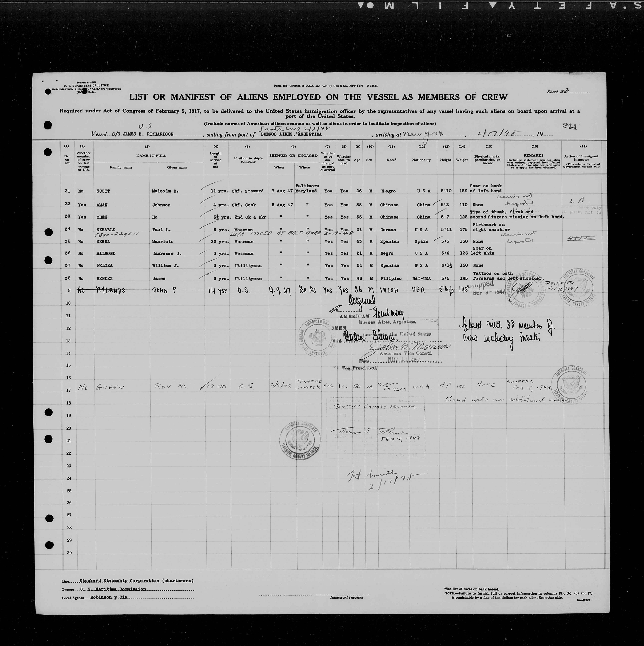Select the given name Paul L.

point(162,230)
